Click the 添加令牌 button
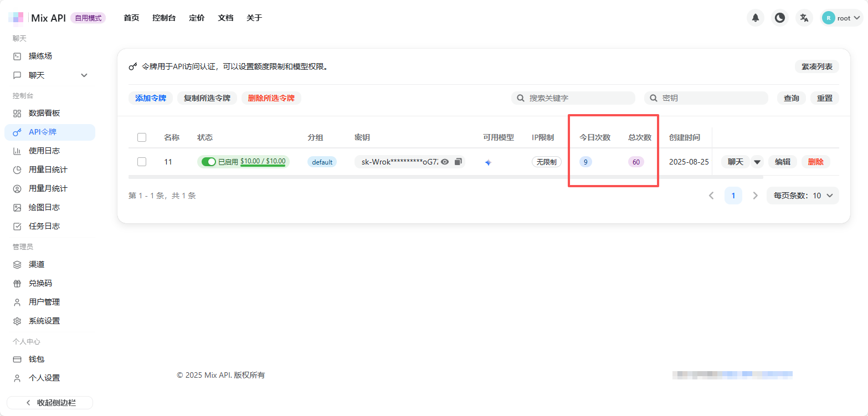The width and height of the screenshot is (868, 416). [151, 98]
